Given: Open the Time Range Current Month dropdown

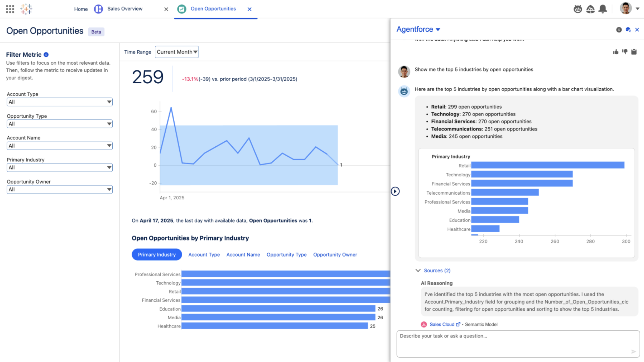Looking at the screenshot, I should click(x=177, y=52).
